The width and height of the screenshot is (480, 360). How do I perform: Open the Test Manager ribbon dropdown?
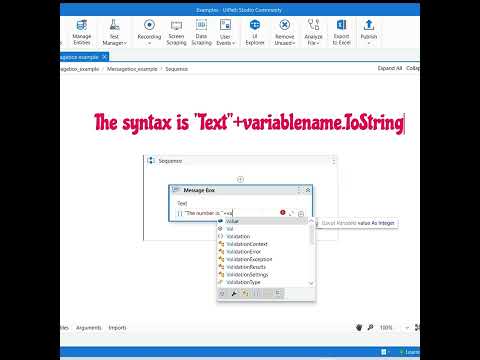114,32
